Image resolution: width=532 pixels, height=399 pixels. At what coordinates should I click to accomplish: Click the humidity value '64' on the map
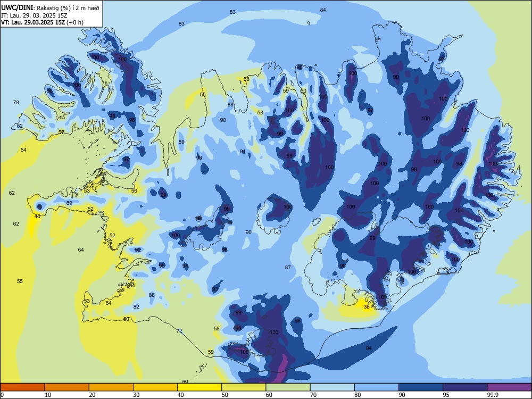(81, 250)
